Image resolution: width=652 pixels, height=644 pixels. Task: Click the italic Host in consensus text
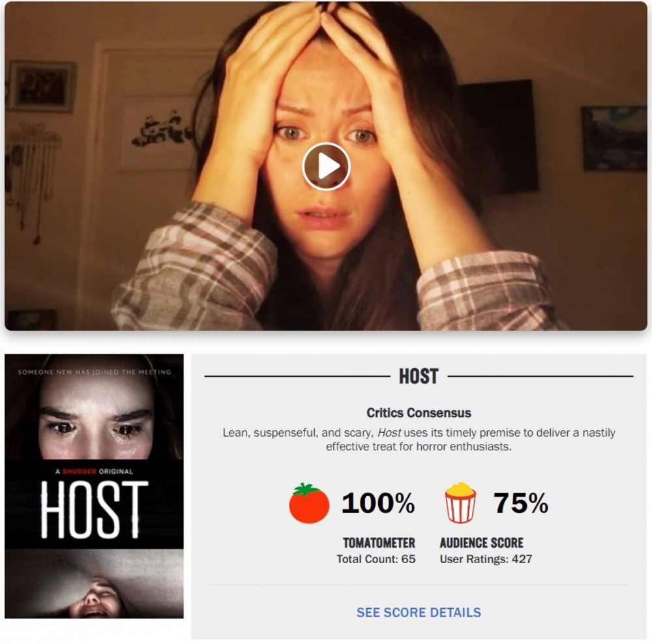tap(389, 433)
